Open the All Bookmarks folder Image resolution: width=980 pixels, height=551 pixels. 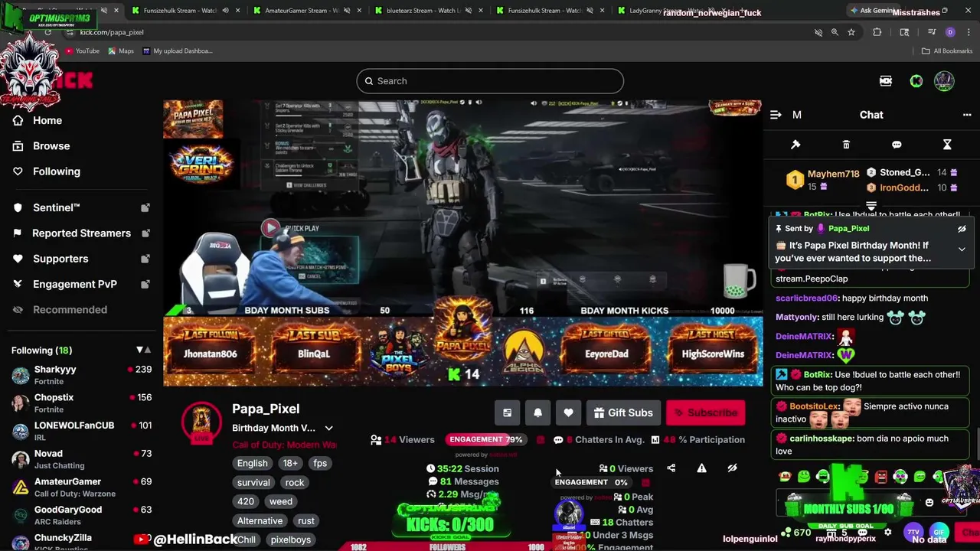(x=946, y=51)
